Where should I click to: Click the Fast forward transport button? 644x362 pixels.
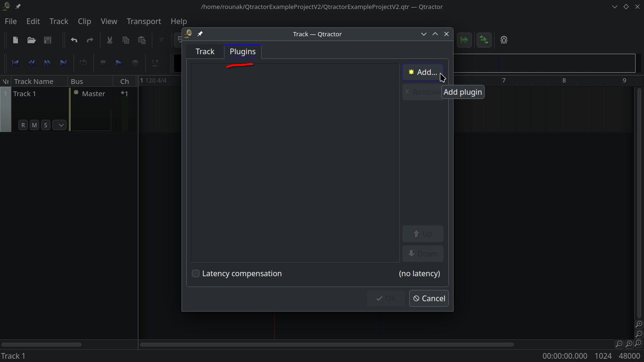point(48,63)
